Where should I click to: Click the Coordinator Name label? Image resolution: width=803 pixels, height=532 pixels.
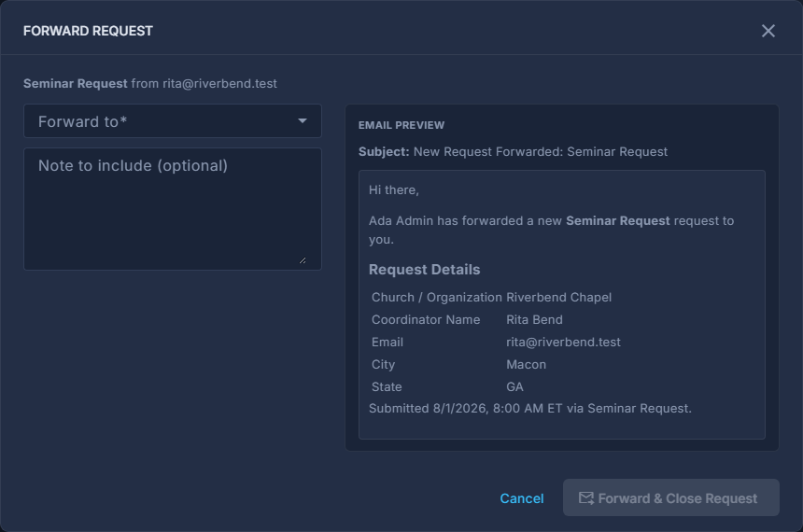tap(426, 319)
